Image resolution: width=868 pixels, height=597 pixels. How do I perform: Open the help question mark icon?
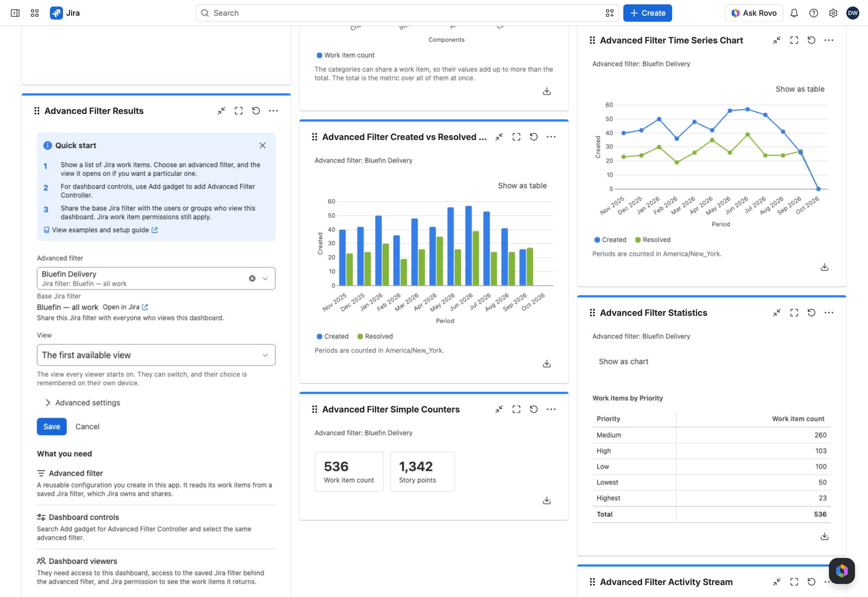click(x=814, y=13)
